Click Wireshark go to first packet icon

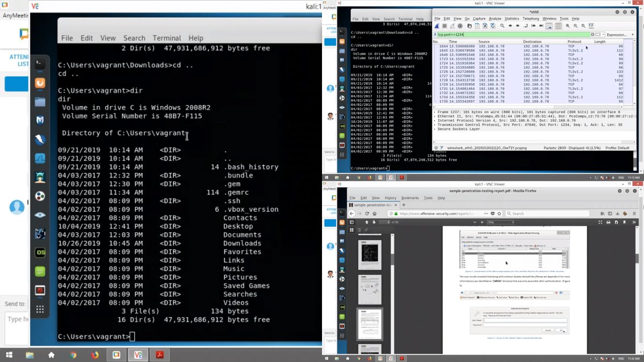(533, 26)
